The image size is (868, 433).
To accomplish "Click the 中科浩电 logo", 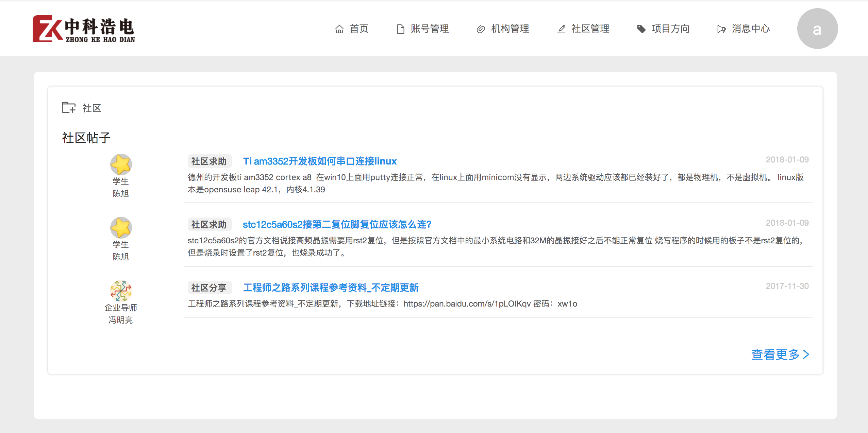I will click(x=84, y=29).
